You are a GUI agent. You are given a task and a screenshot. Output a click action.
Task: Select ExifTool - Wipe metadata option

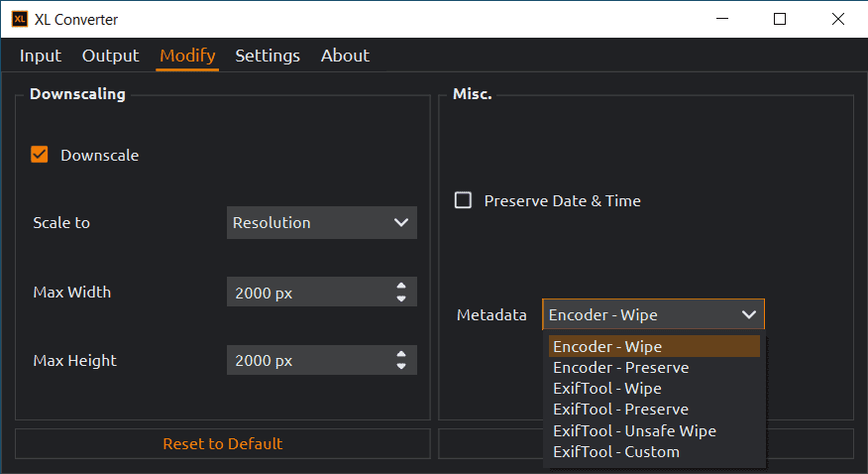click(606, 389)
